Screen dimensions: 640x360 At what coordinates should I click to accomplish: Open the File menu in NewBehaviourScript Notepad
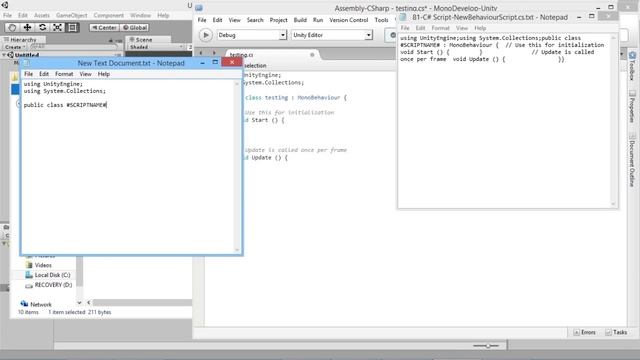point(405,28)
